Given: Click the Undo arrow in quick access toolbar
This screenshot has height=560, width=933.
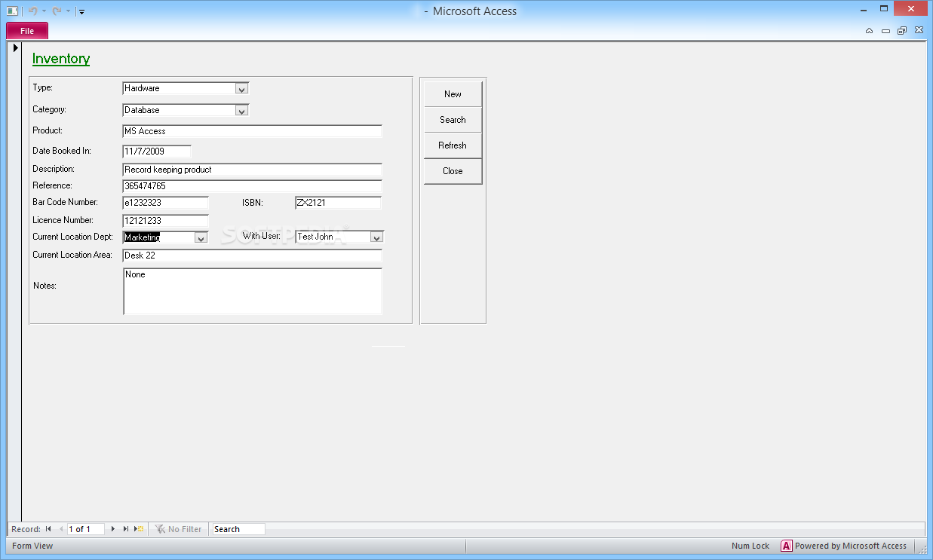Looking at the screenshot, I should 32,11.
